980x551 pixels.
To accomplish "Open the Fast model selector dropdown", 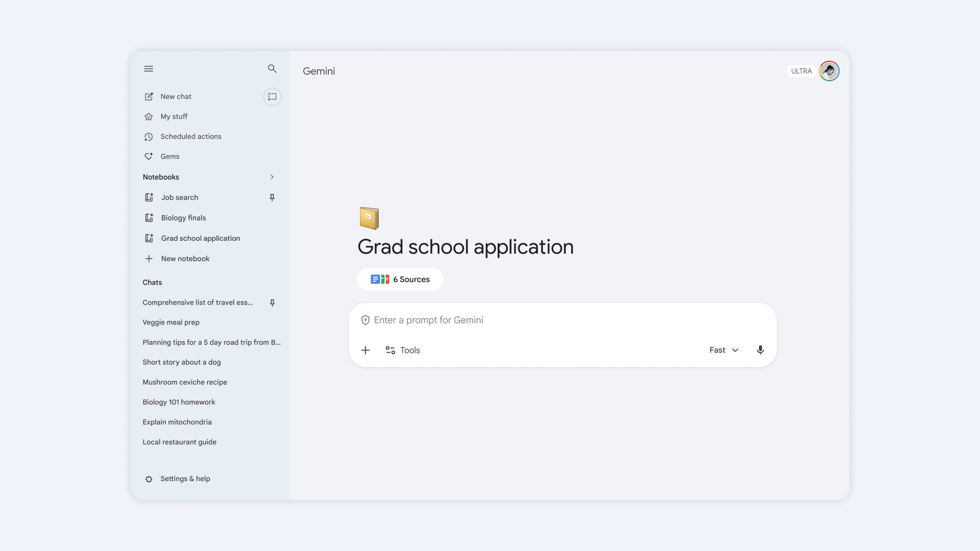I will [723, 350].
